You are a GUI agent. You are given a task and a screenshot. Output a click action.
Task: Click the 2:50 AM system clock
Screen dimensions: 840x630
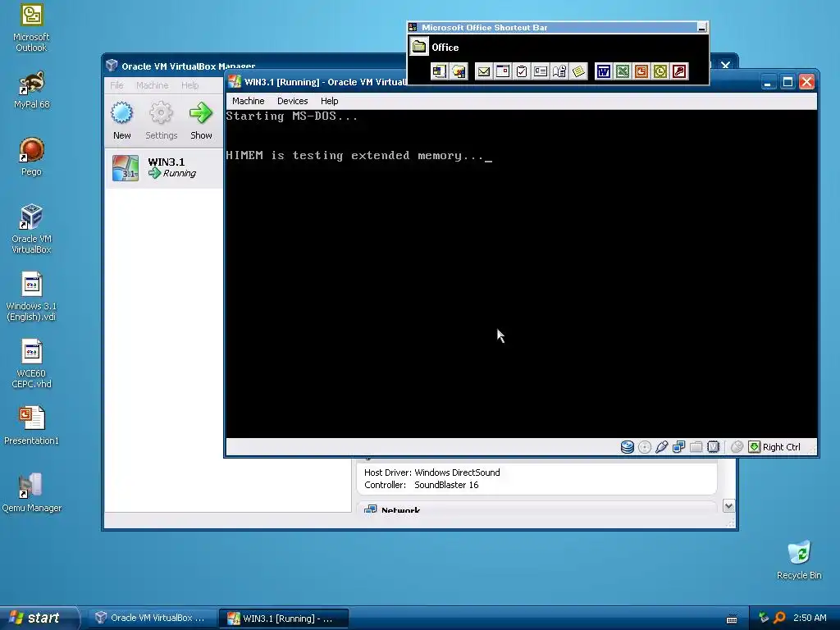(810, 618)
